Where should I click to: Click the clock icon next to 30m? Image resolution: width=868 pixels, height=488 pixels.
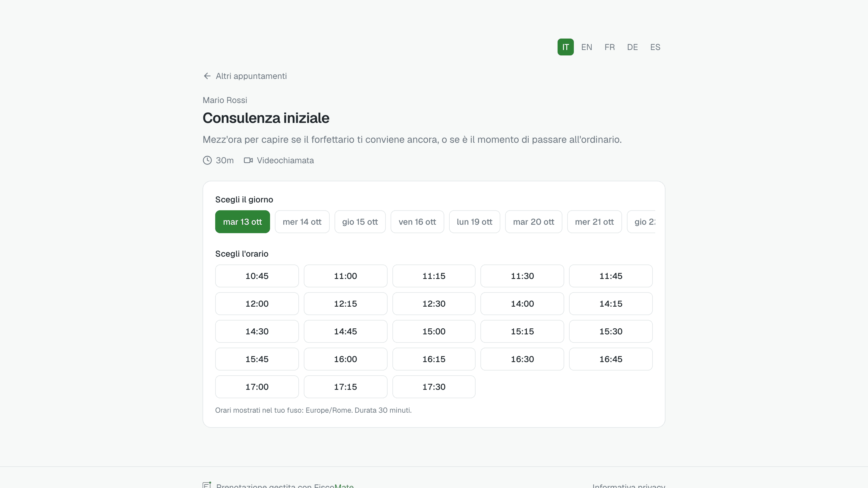pyautogui.click(x=207, y=160)
